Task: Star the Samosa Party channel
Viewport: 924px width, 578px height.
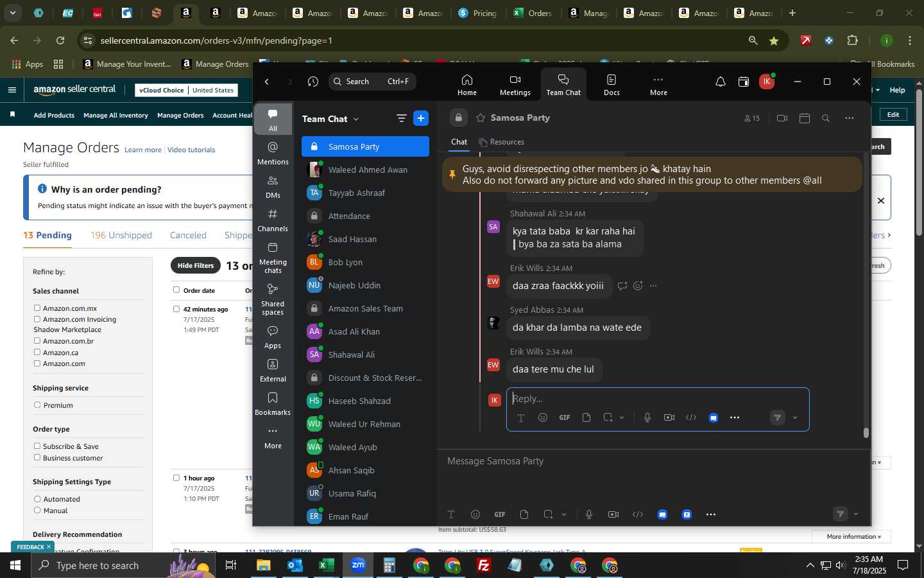Action: (481, 118)
